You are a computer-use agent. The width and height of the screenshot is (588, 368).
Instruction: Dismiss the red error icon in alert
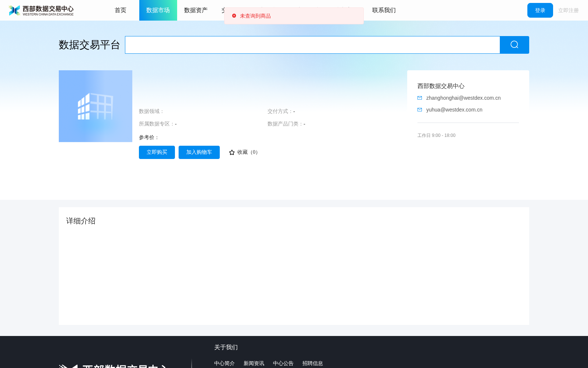[x=234, y=16]
